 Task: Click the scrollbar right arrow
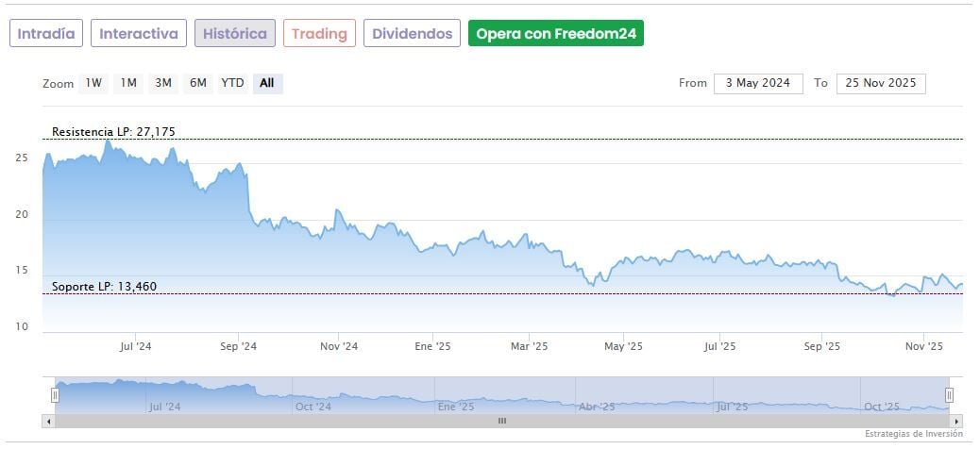pyautogui.click(x=956, y=421)
